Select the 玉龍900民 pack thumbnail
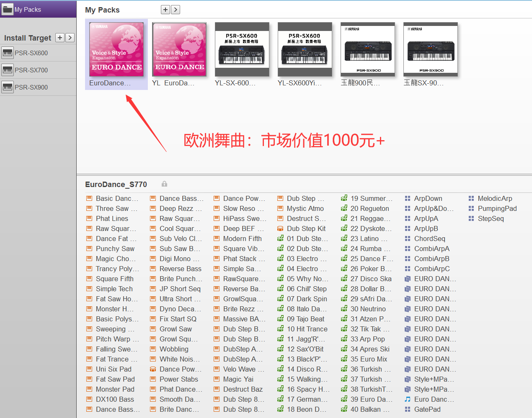This screenshot has height=418, width=532. tap(368, 49)
